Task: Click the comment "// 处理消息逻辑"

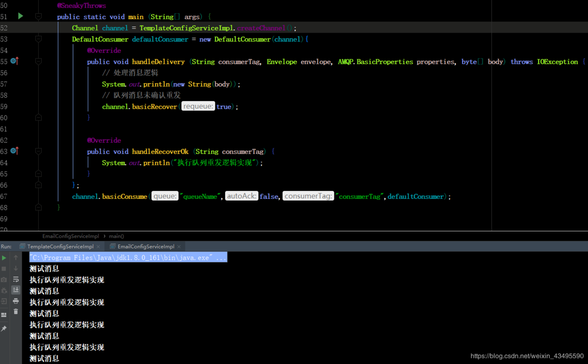Action: 130,73
